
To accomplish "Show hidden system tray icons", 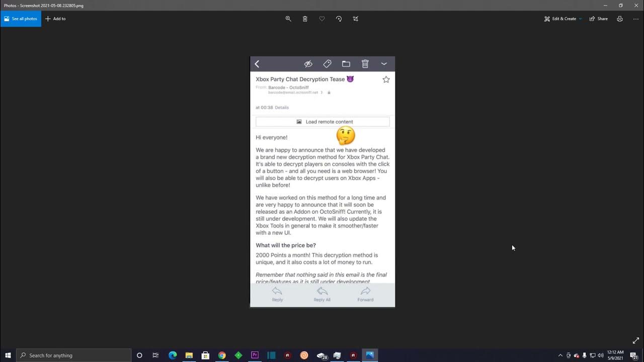I will pyautogui.click(x=560, y=355).
